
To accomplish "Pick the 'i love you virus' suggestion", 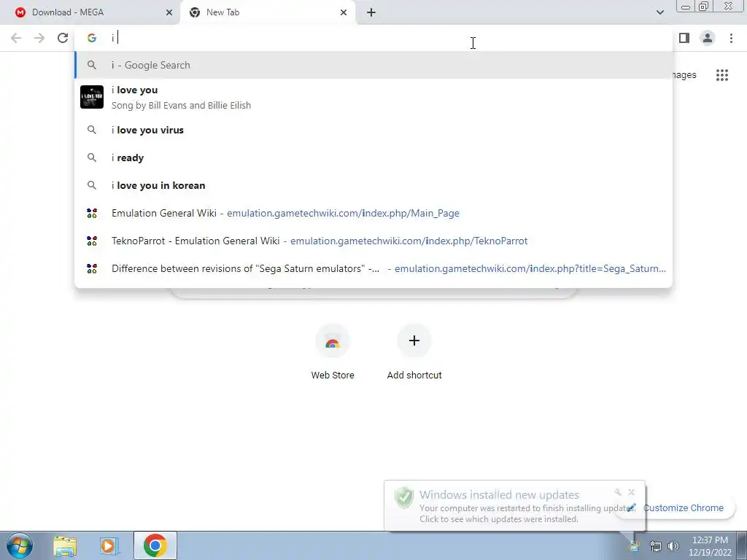I will point(373,130).
